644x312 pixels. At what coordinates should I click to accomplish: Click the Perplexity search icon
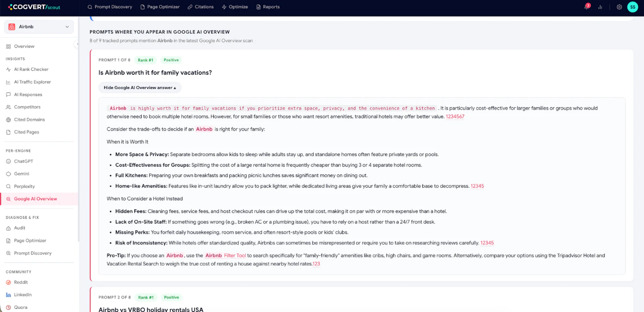pyautogui.click(x=8, y=186)
